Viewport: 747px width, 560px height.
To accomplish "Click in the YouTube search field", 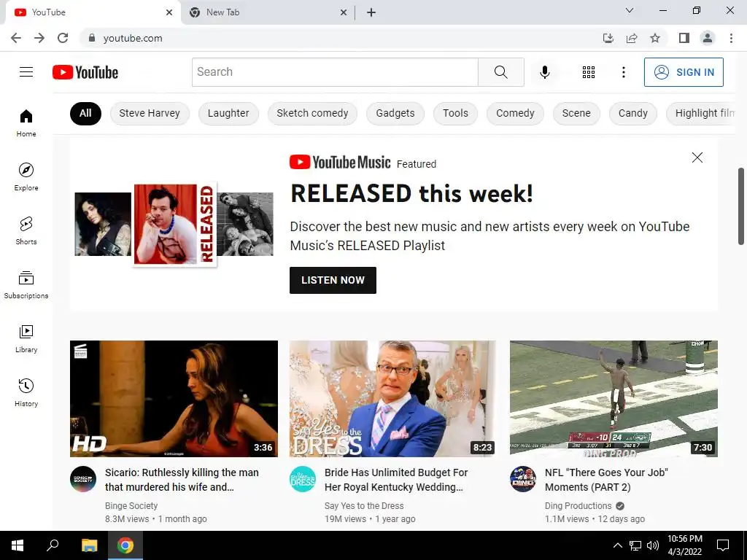I will [x=335, y=72].
